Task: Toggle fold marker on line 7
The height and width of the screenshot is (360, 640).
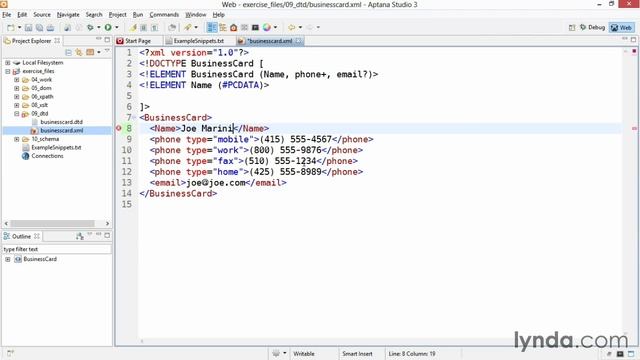Action: coord(134,118)
